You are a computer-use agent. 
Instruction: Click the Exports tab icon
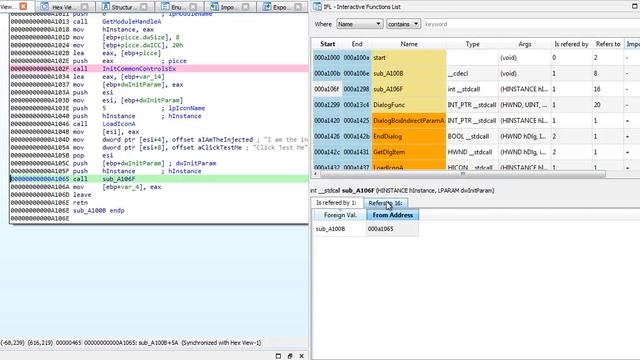coord(267,7)
